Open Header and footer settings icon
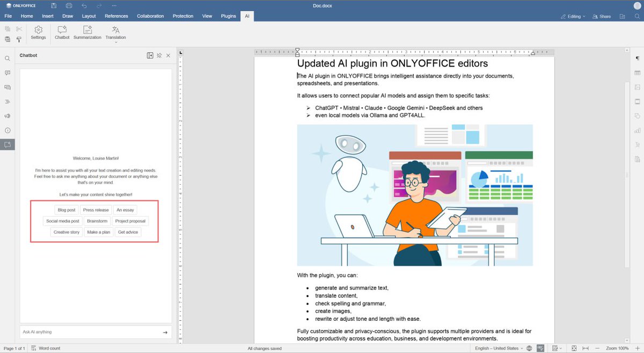Image resolution: width=644 pixels, height=353 pixels. pos(637,102)
